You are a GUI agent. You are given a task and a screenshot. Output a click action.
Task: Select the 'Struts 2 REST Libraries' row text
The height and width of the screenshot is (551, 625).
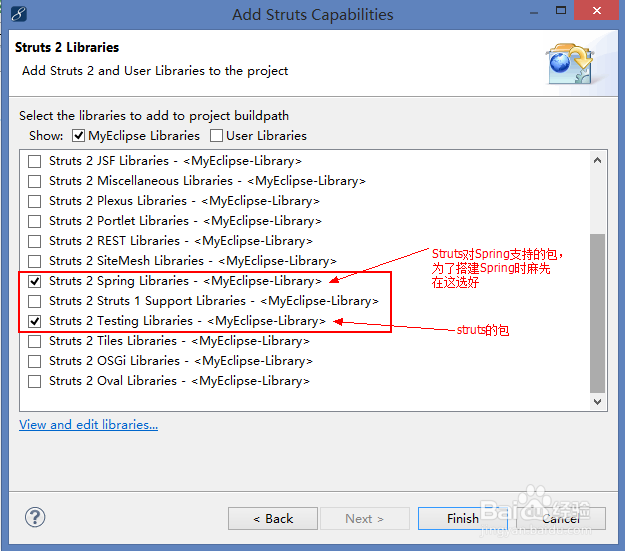[x=181, y=241]
